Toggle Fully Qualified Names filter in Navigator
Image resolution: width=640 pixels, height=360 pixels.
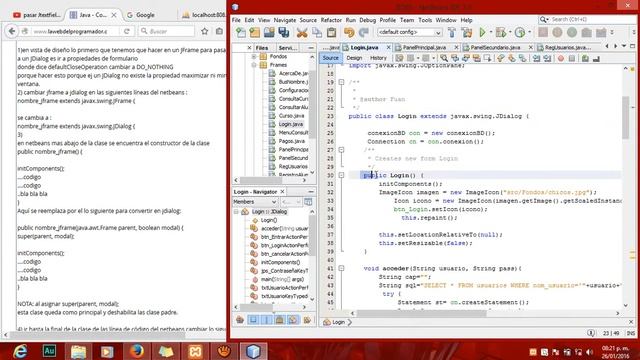pos(307,320)
